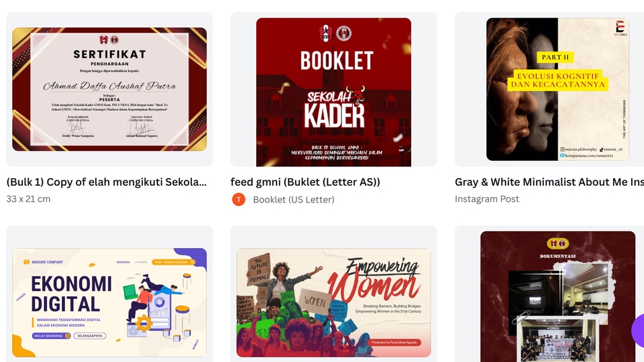
Task: Click the "feed gmni (Buklet (Letter AS))" title
Action: tap(305, 182)
